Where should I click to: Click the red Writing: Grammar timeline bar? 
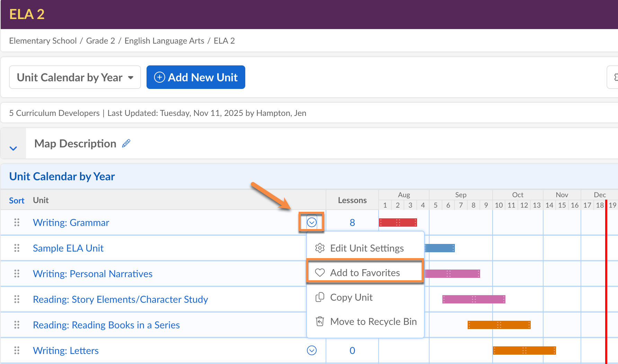[x=398, y=222]
